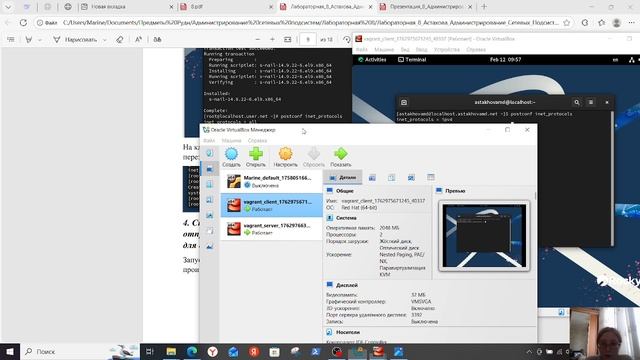640x360 pixels.
Task: Click the green plus Открыть button in VirtualBox
Action: [256, 157]
